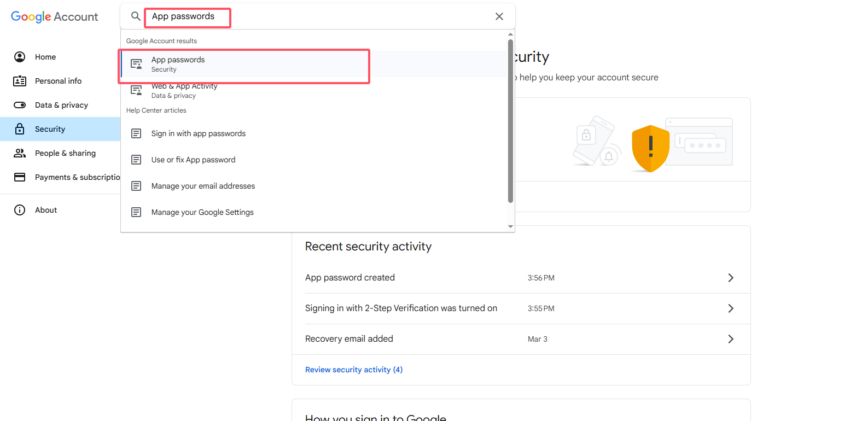Screen dimensions: 868x421
Task: Click the People & sharing icon
Action: 20,153
